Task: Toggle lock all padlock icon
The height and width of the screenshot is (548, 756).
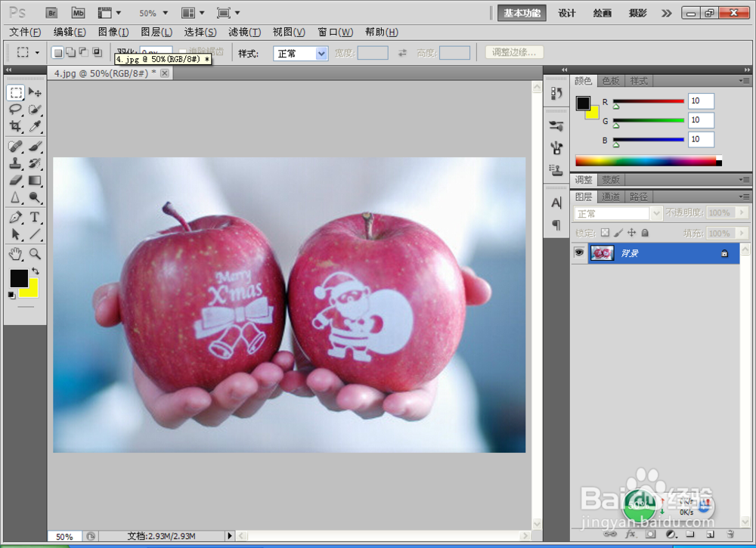Action: (645, 233)
